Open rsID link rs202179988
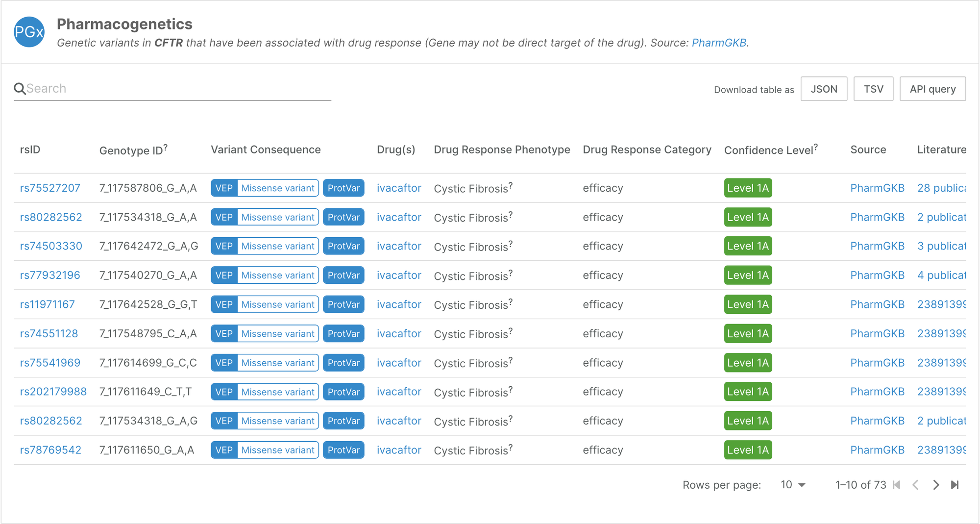This screenshot has width=980, height=524. click(x=53, y=392)
